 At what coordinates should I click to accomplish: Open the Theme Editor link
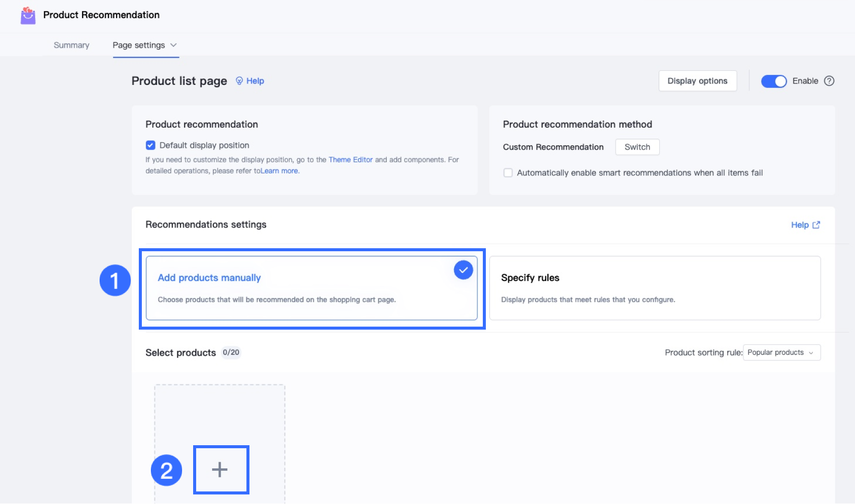pos(351,160)
